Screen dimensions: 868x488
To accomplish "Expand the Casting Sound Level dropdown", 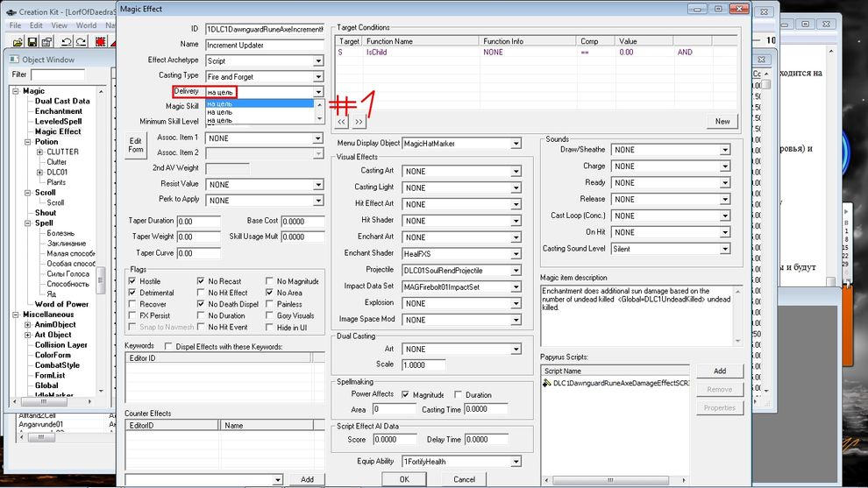I will tap(724, 249).
